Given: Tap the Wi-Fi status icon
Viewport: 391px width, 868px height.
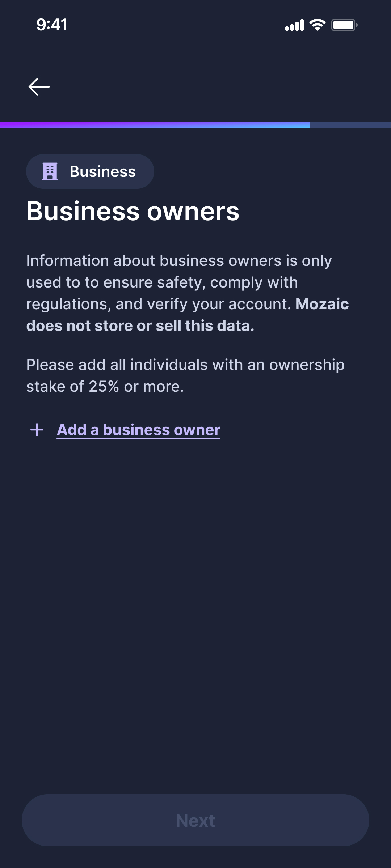Looking at the screenshot, I should point(318,25).
